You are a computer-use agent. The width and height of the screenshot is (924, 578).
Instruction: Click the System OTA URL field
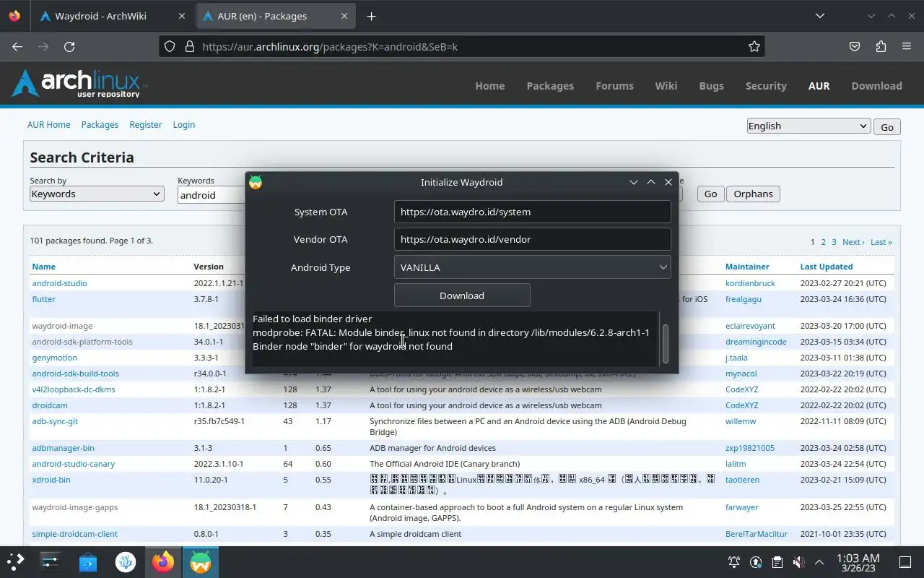532,212
